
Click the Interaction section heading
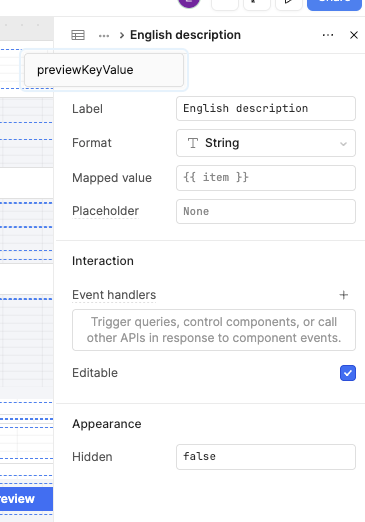(x=103, y=261)
